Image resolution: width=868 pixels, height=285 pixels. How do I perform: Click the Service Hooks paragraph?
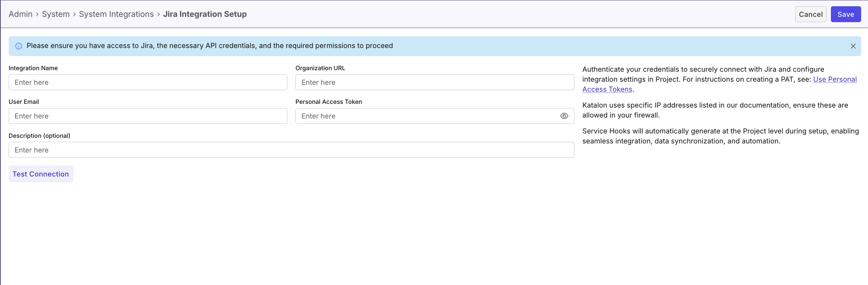click(720, 136)
